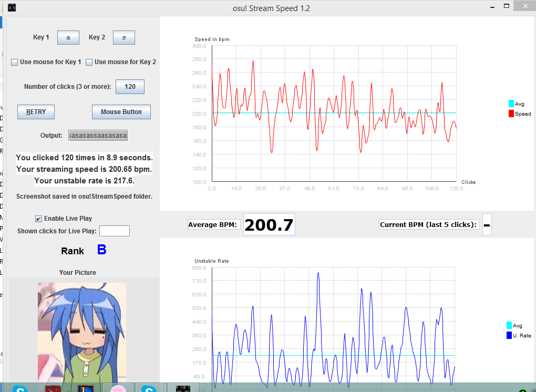The image size is (536, 392).
Task: Change the Key 2 binding button 's'
Action: pos(123,38)
